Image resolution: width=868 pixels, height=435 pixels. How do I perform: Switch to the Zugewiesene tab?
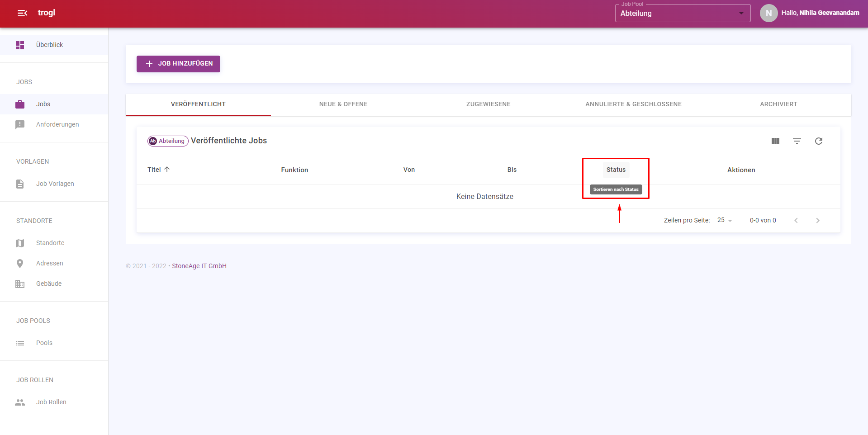[x=489, y=104]
